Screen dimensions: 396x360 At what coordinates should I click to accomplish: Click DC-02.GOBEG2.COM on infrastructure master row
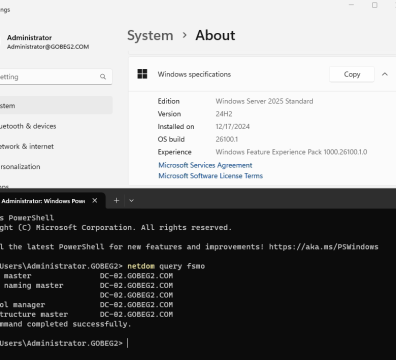pos(136,314)
